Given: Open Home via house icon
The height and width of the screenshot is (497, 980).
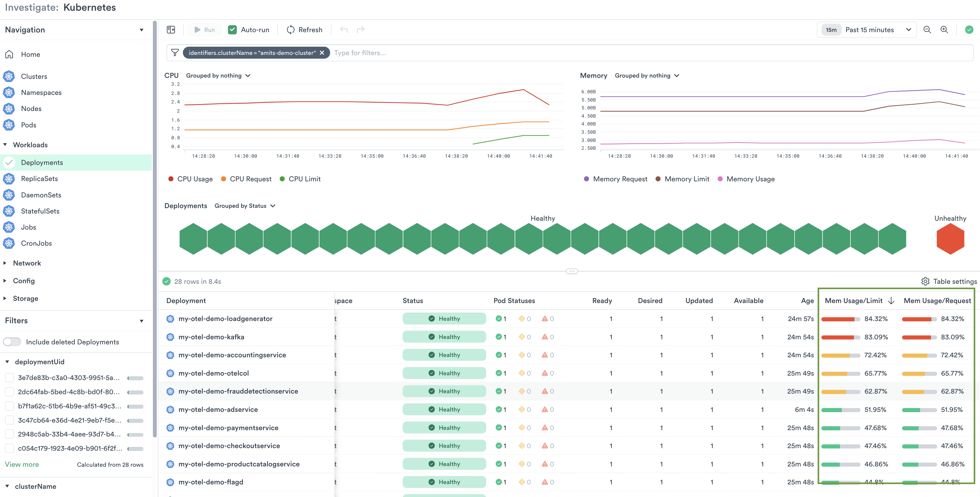Looking at the screenshot, I should [x=9, y=55].
